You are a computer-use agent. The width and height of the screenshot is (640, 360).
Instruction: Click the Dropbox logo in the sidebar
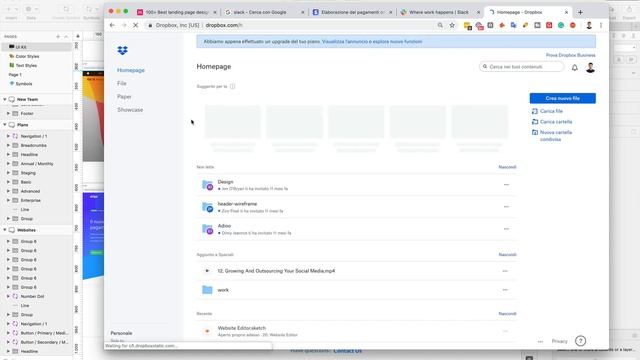(x=122, y=50)
